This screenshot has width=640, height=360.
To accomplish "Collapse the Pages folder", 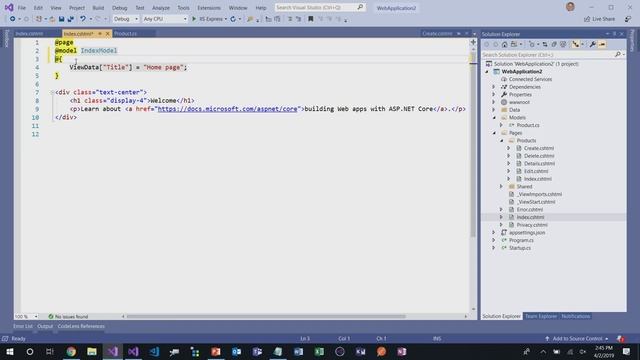I will tap(494, 133).
